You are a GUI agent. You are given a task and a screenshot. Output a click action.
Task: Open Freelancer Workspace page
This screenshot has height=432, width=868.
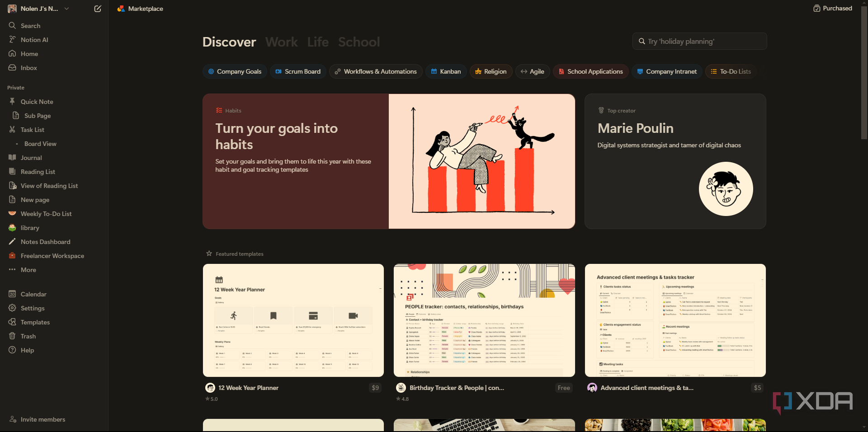coord(54,256)
